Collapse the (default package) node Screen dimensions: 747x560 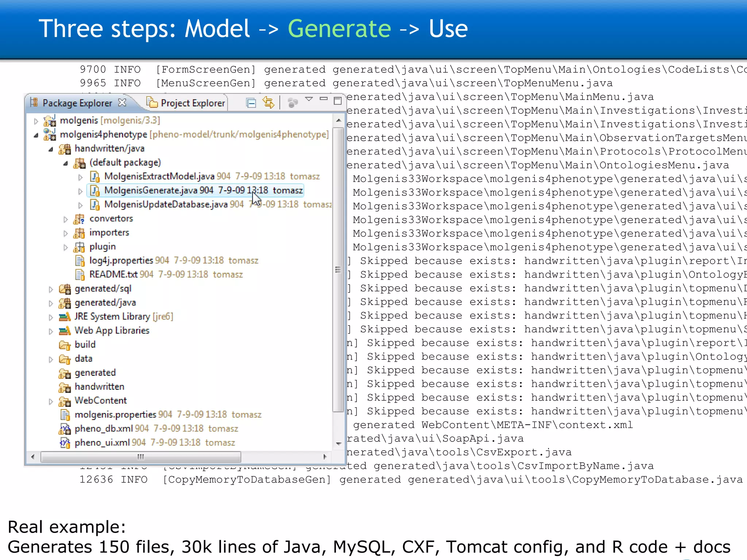(x=66, y=163)
